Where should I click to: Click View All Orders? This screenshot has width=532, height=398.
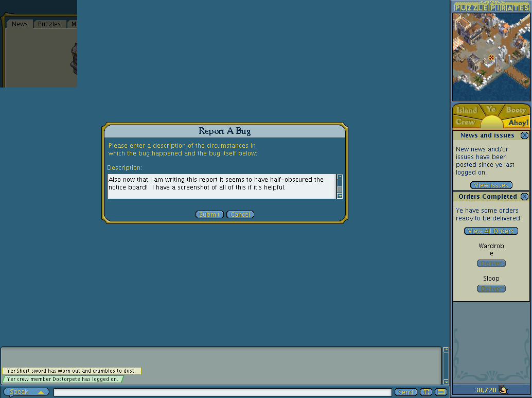tap(491, 231)
